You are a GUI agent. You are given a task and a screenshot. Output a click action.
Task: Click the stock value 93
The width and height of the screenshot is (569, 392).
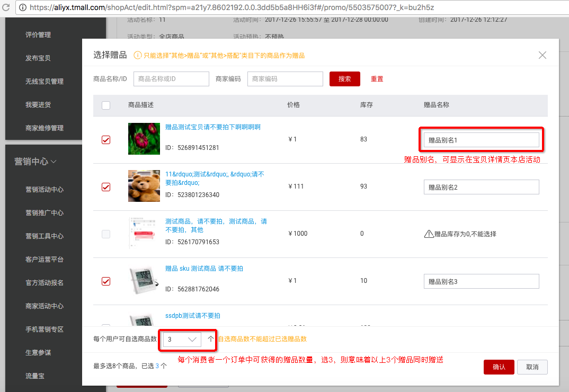pyautogui.click(x=363, y=186)
